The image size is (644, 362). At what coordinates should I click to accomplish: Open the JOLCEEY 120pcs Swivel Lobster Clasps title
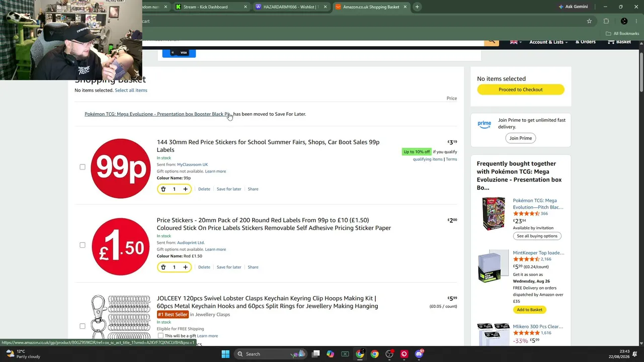tap(267, 302)
